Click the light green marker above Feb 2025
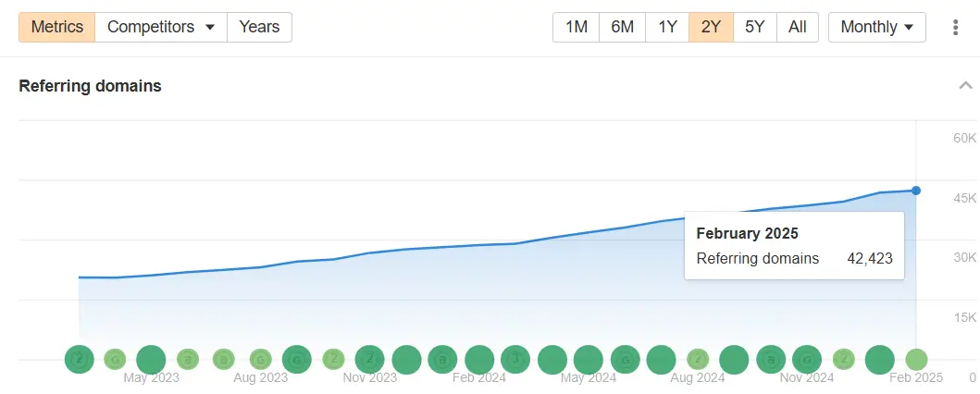Screen dimensions: 980x394 tap(916, 360)
